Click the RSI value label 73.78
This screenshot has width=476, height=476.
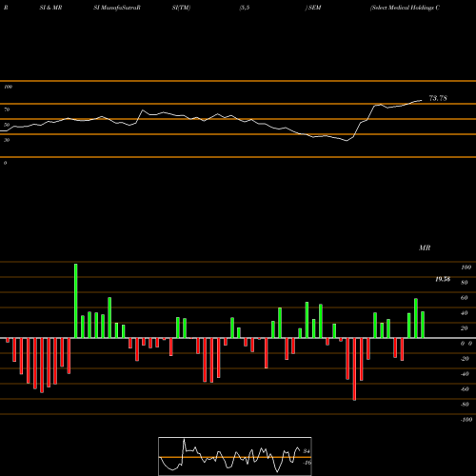[438, 98]
